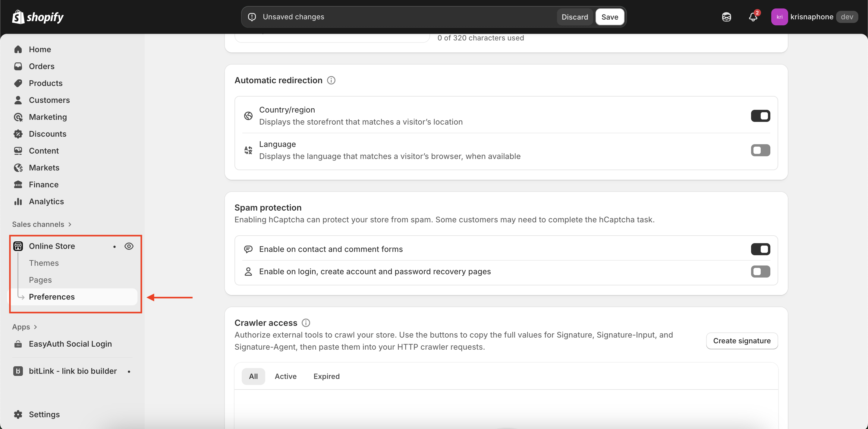Enable Language automatic redirection toggle
Screen dimensions: 868x429
(x=760, y=151)
